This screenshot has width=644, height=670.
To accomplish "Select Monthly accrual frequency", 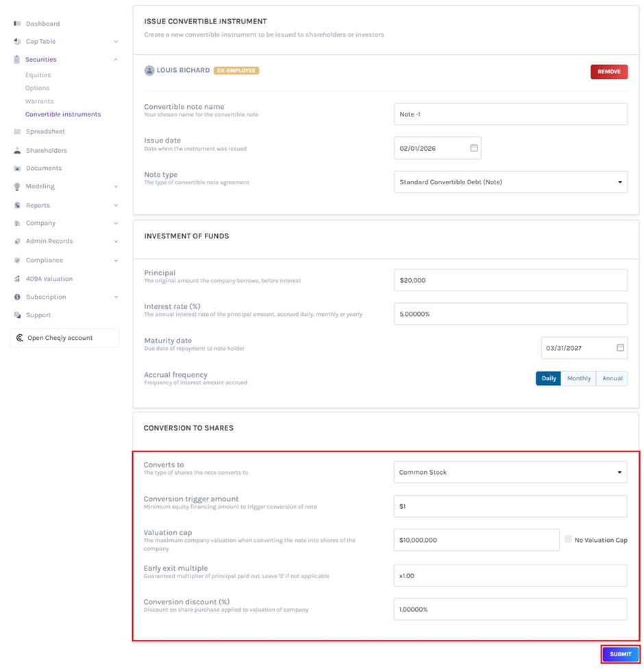I will [x=578, y=378].
